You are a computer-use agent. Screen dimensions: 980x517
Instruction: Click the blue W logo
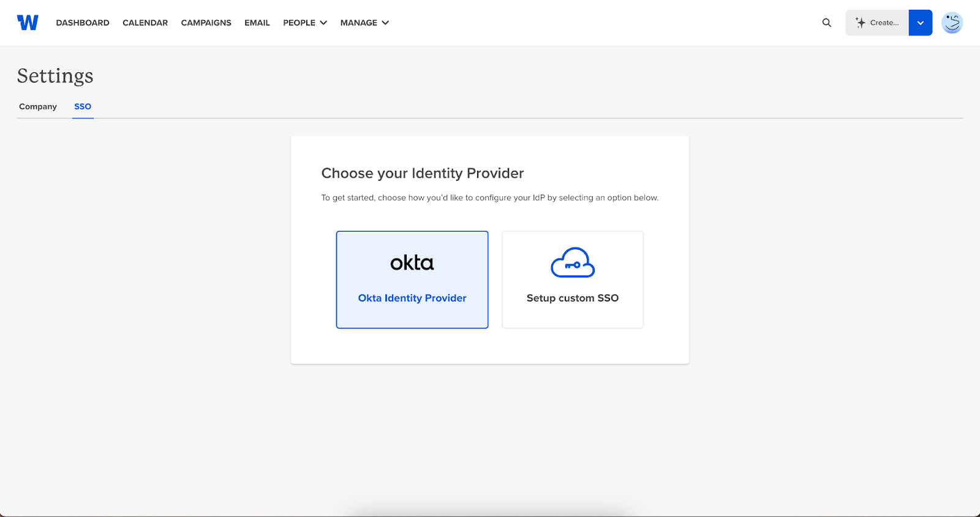(28, 23)
